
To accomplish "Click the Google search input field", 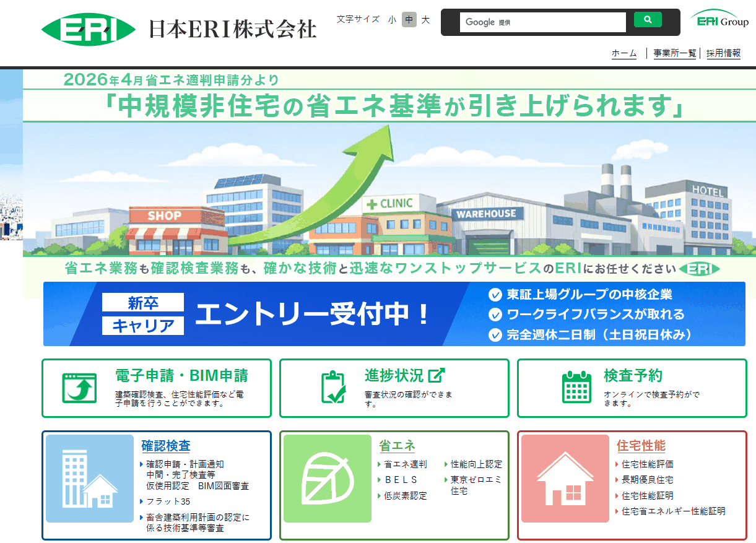I will tap(543, 22).
